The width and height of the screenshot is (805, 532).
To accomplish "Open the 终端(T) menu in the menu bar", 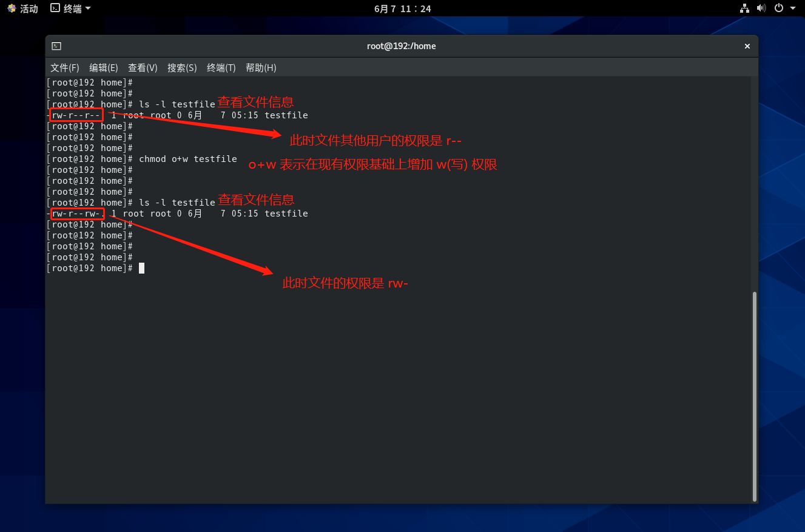I will coord(221,68).
